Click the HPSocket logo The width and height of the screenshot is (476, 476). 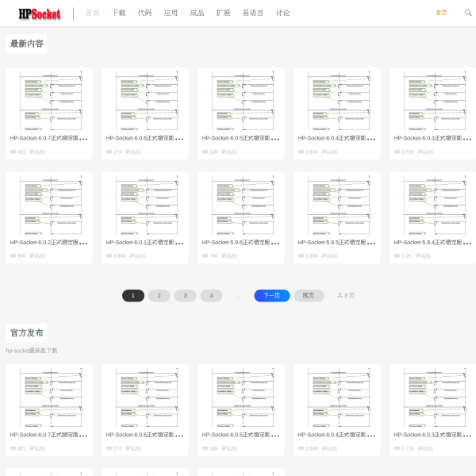point(40,13)
